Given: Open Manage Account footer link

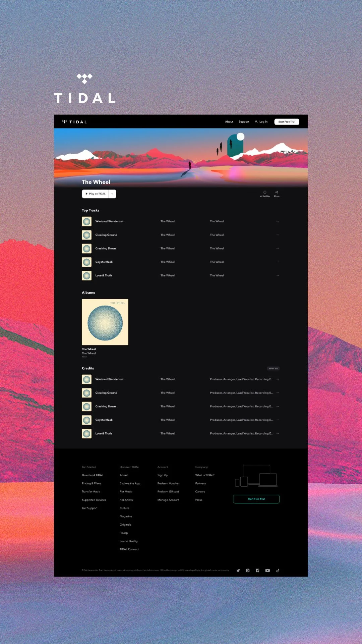Looking at the screenshot, I should click(169, 500).
